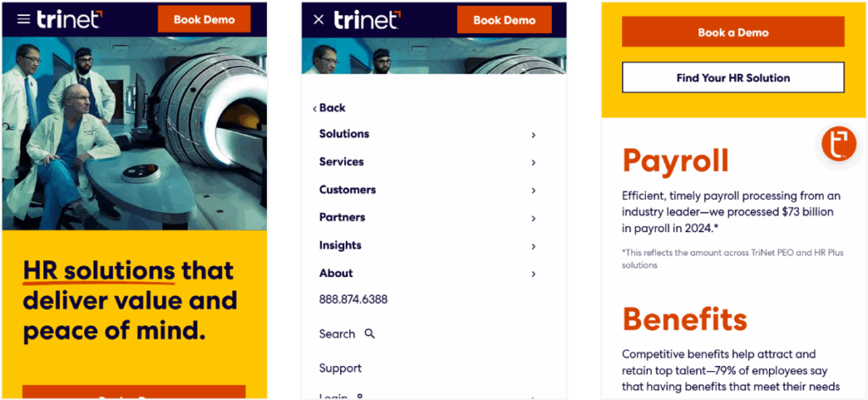
Task: Click Book Demo in the hero-image view header
Action: [x=204, y=19]
